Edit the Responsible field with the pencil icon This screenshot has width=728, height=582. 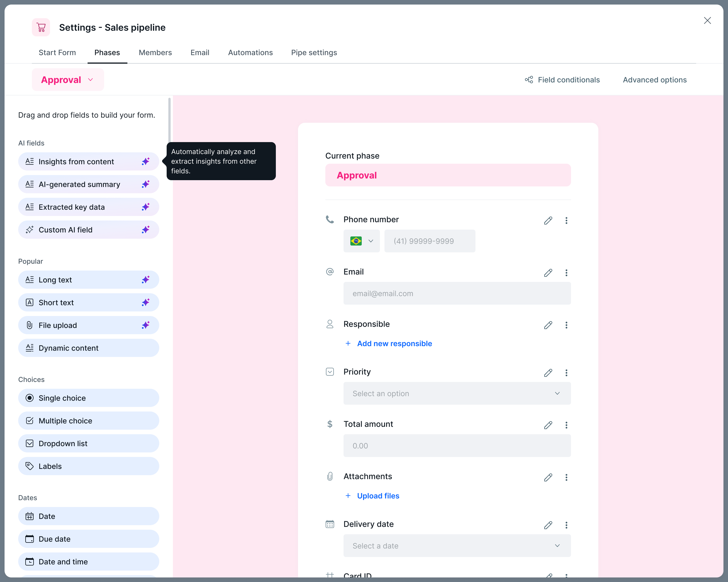(548, 325)
